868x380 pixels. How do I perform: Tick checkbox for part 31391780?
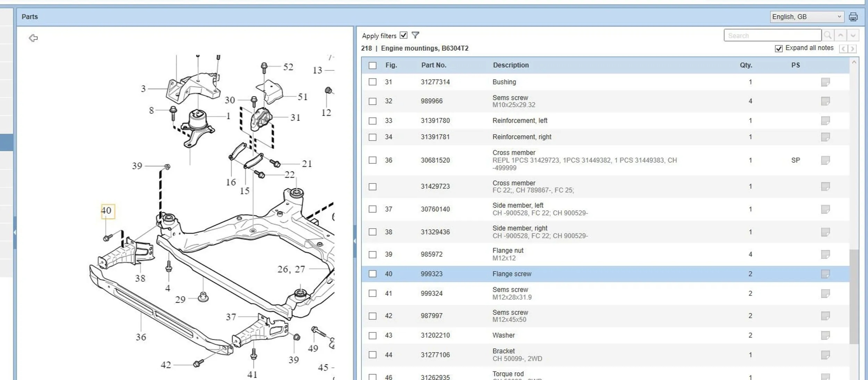click(373, 121)
